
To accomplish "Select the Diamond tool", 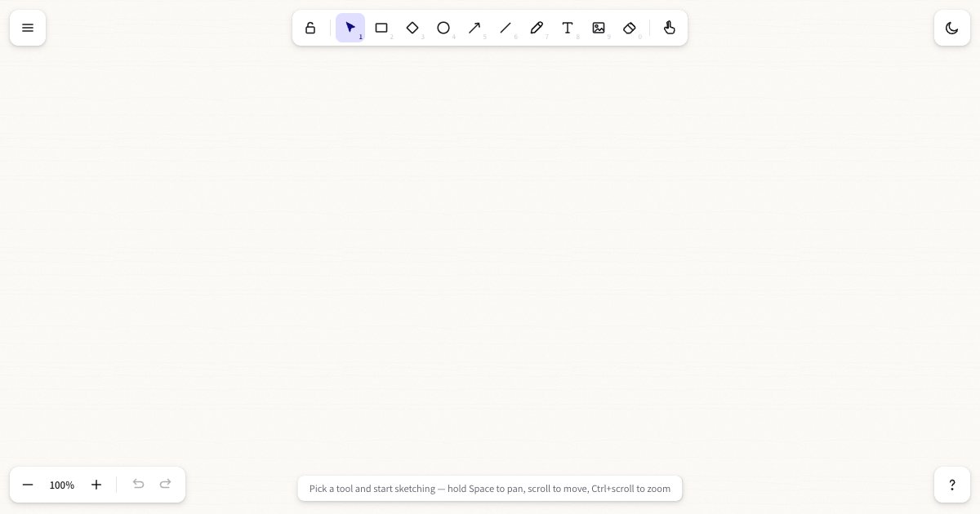I will (412, 28).
